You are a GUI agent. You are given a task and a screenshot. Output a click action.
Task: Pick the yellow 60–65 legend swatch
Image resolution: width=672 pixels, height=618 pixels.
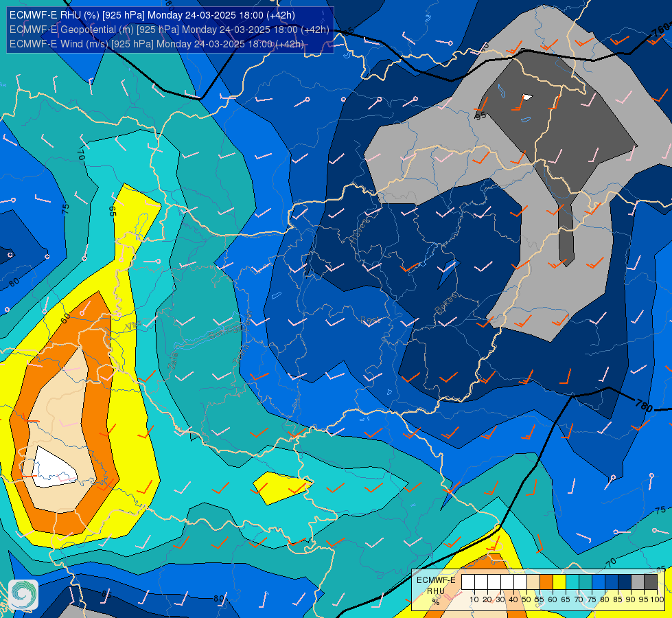pos(559,582)
